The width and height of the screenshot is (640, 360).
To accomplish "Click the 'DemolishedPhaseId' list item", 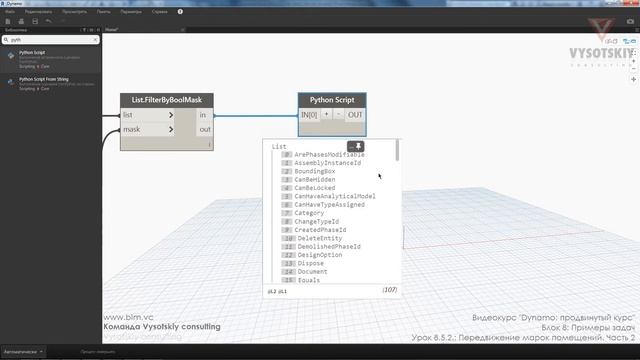I will pos(329,247).
